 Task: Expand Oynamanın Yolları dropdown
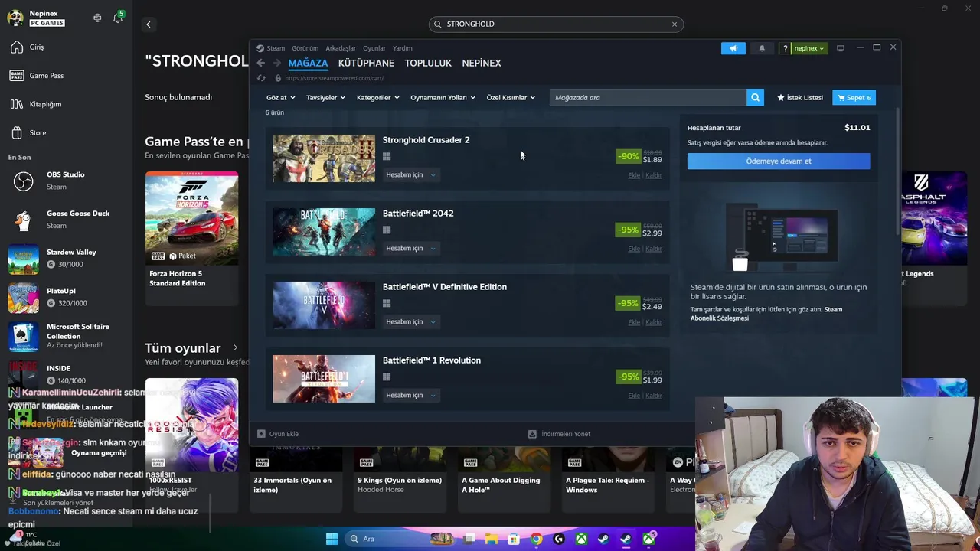click(443, 97)
